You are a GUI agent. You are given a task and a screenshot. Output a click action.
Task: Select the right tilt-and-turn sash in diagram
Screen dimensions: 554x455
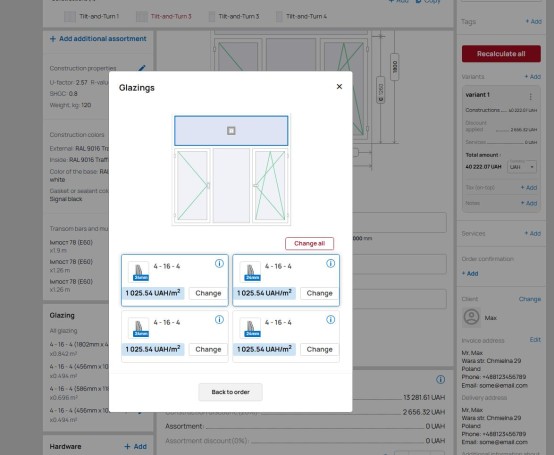(270, 186)
